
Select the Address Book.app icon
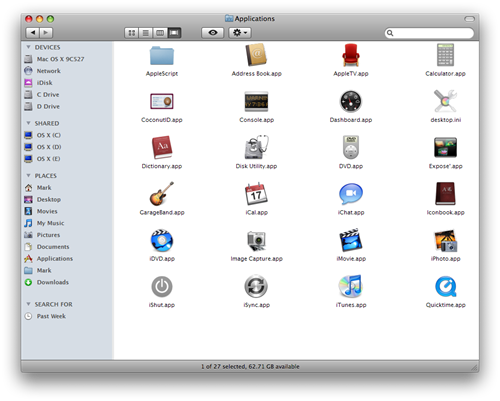[x=256, y=55]
